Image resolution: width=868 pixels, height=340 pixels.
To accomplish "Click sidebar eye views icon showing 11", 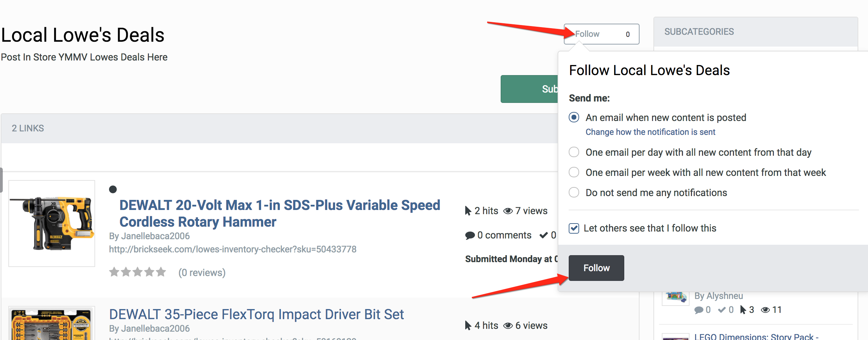I will click(x=765, y=310).
